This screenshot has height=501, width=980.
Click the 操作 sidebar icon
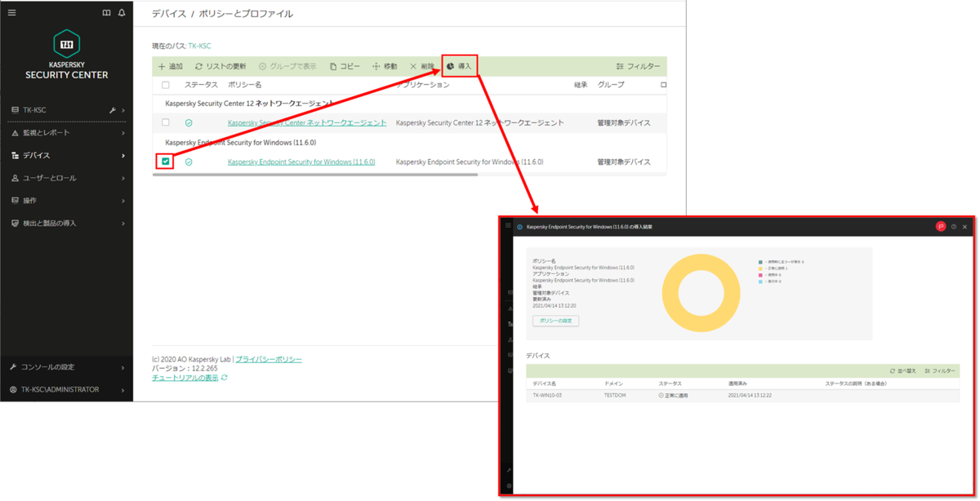[x=15, y=200]
